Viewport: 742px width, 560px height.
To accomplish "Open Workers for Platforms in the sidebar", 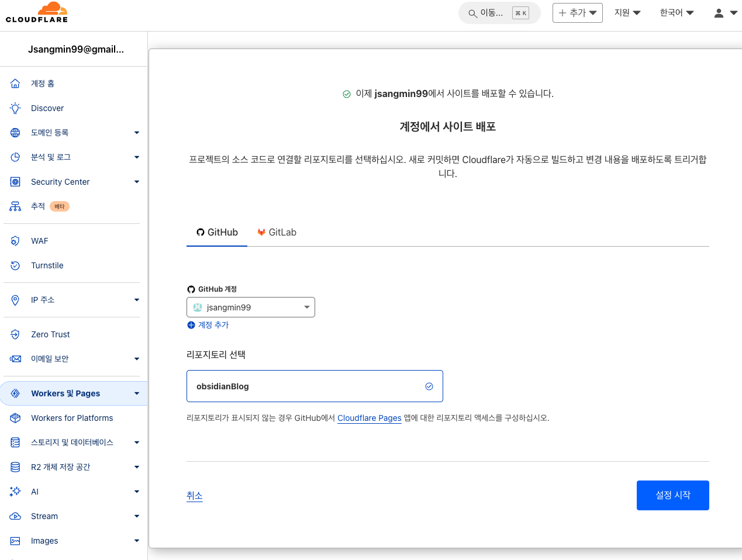I will pyautogui.click(x=72, y=418).
